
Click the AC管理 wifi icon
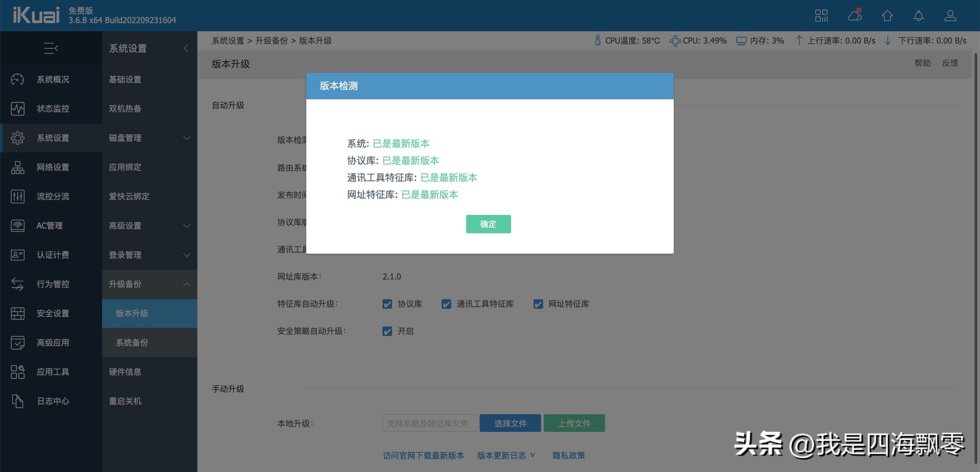tap(17, 225)
